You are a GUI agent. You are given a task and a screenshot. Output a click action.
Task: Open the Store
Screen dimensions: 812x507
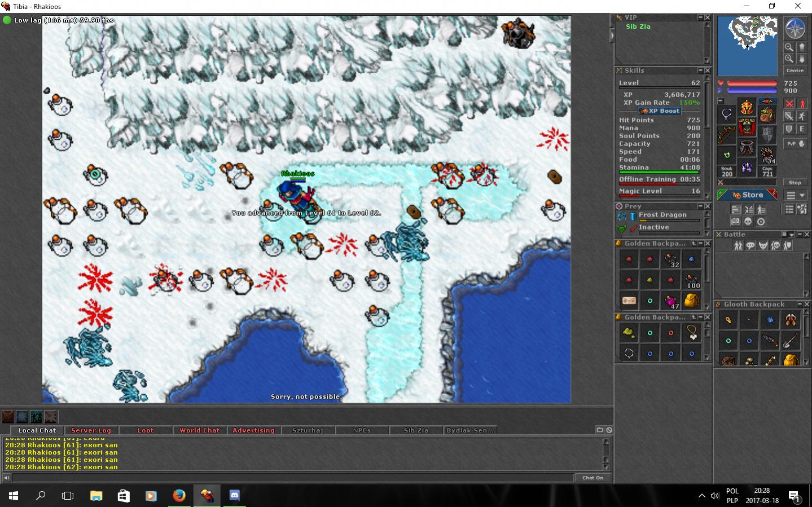click(748, 195)
